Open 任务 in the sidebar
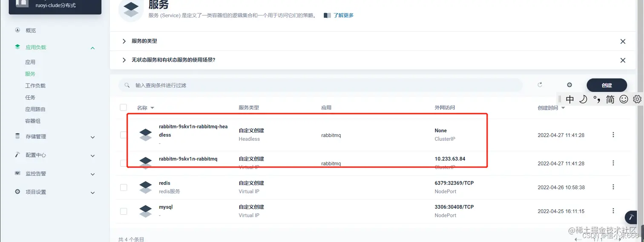The width and height of the screenshot is (644, 242). click(x=30, y=97)
